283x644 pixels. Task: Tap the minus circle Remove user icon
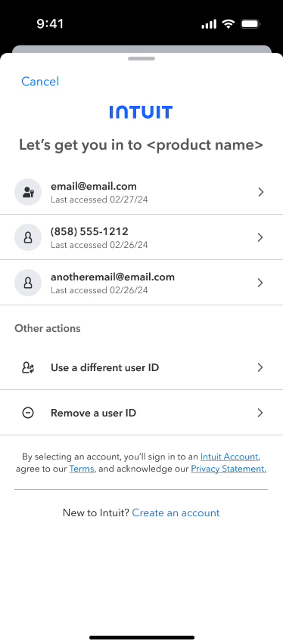click(x=28, y=413)
